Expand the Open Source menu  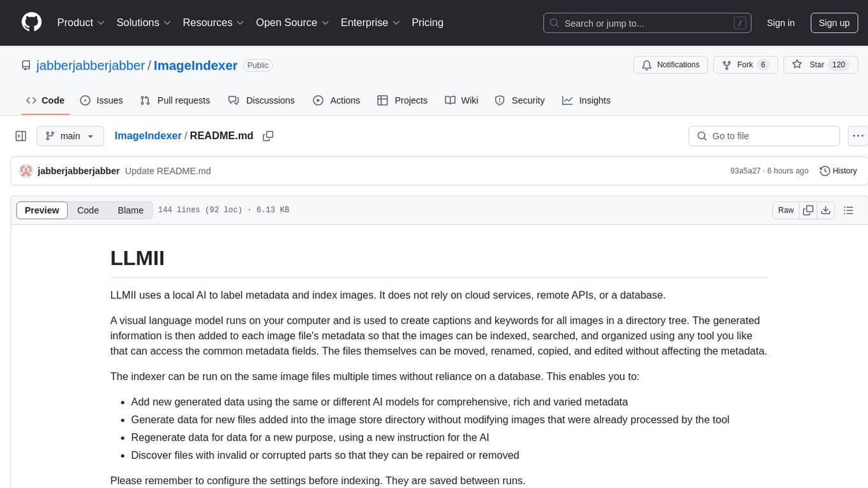[x=292, y=22]
